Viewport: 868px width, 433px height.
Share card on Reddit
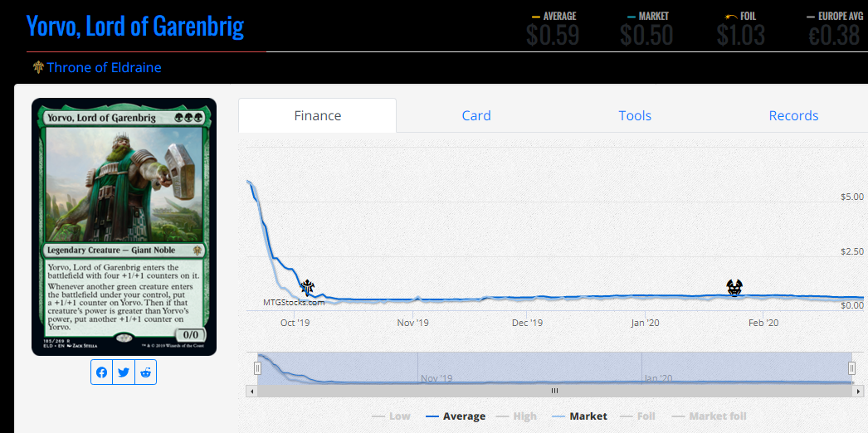[x=145, y=372]
